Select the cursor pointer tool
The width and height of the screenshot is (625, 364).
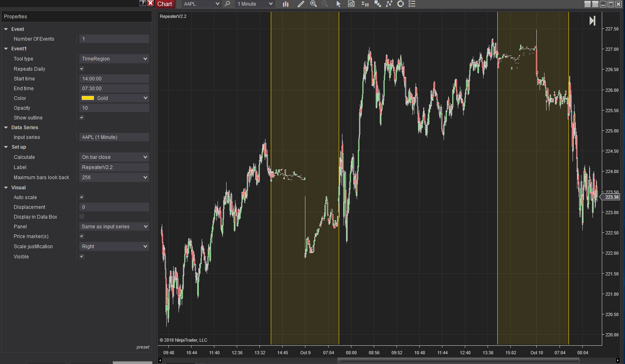(x=338, y=4)
